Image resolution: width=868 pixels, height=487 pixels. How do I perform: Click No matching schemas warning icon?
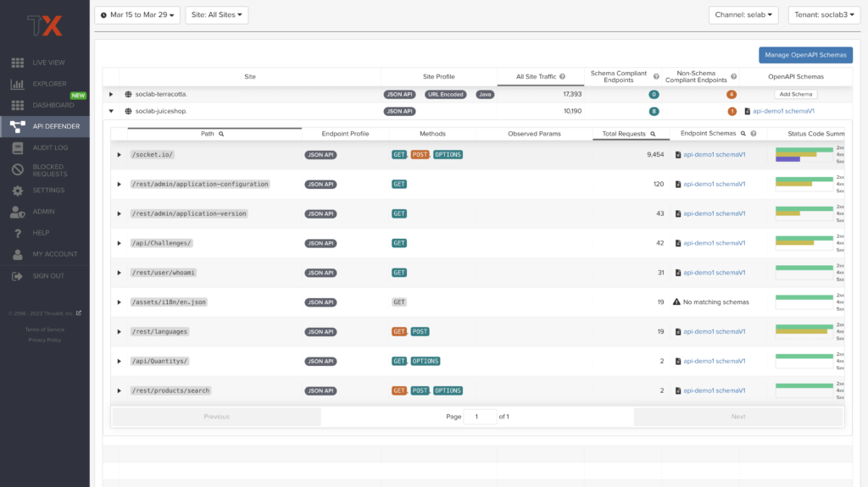point(676,302)
